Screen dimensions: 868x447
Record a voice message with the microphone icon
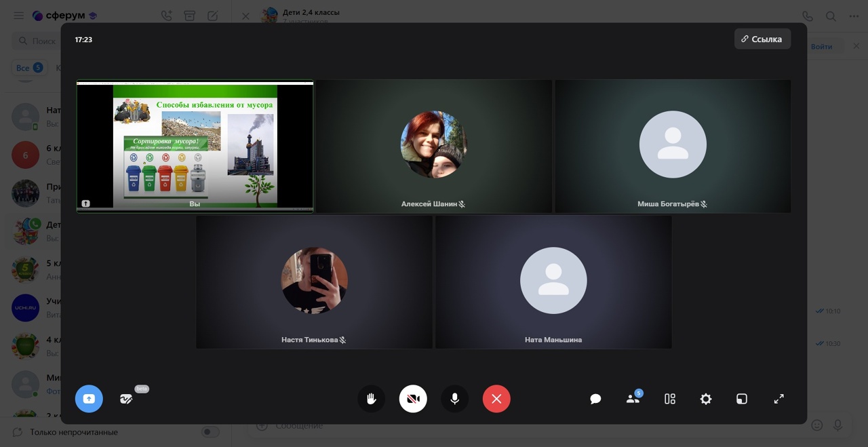click(x=838, y=425)
